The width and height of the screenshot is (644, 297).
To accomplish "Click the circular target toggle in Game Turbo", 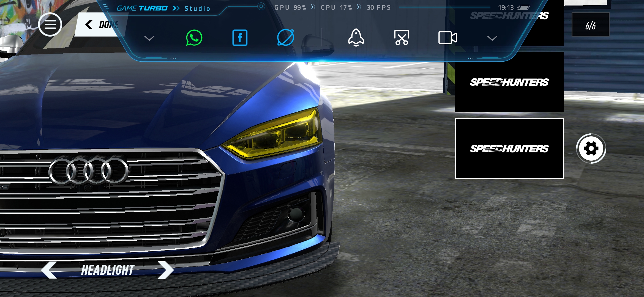I will point(261,6).
